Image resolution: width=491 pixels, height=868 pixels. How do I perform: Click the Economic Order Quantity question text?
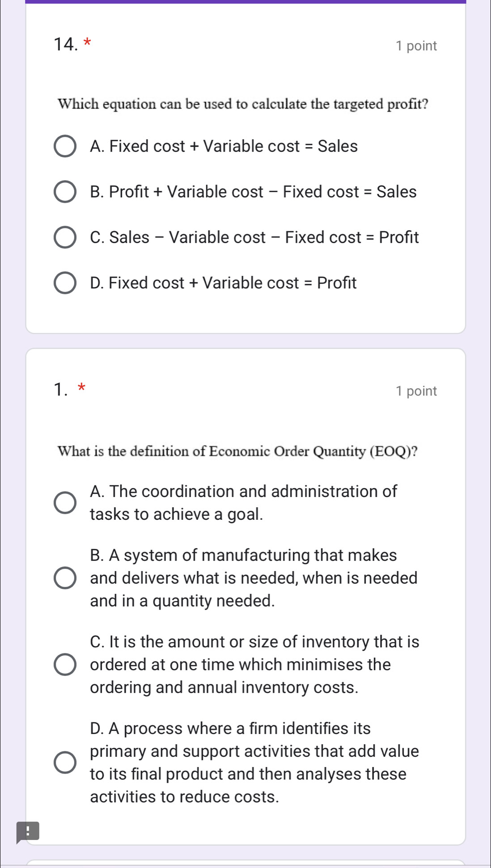pyautogui.click(x=237, y=451)
